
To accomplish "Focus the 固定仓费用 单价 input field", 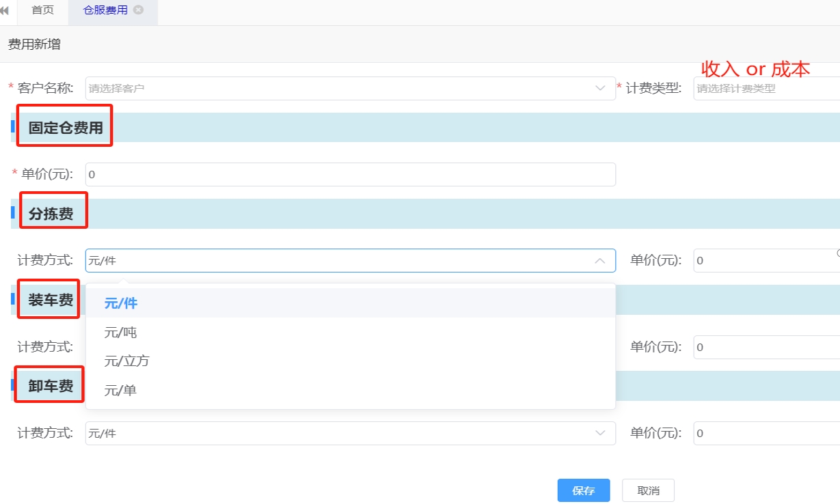I will click(350, 174).
